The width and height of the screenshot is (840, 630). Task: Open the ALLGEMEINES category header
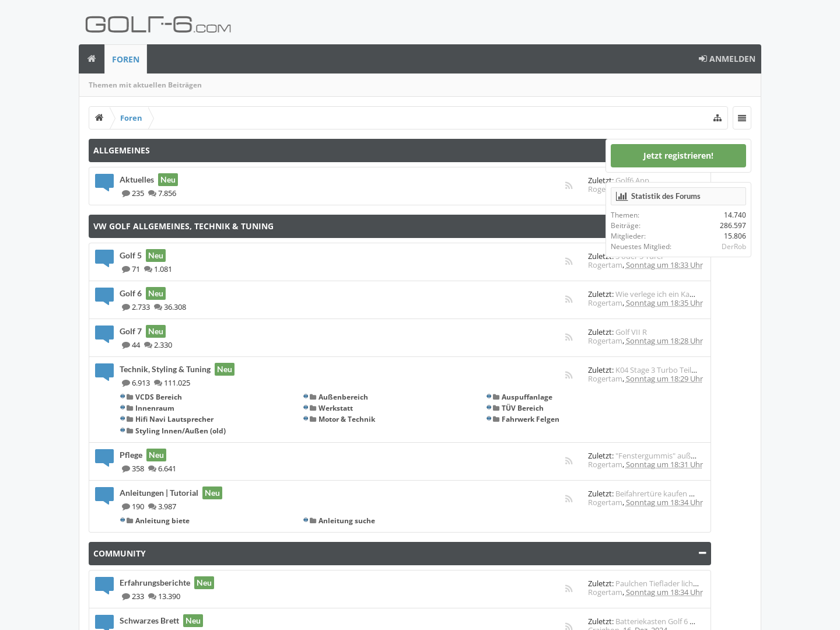point(121,150)
